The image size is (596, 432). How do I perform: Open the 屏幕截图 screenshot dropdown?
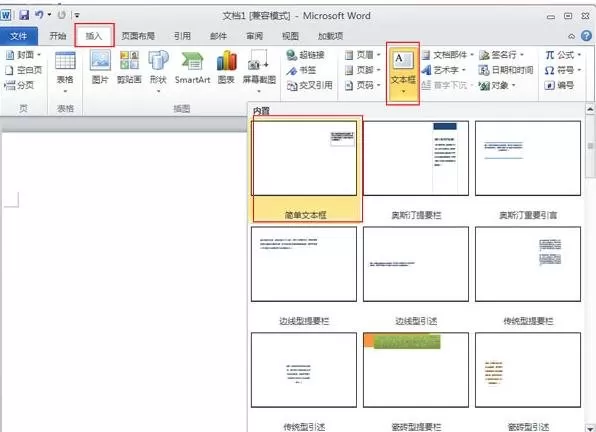pyautogui.click(x=259, y=72)
